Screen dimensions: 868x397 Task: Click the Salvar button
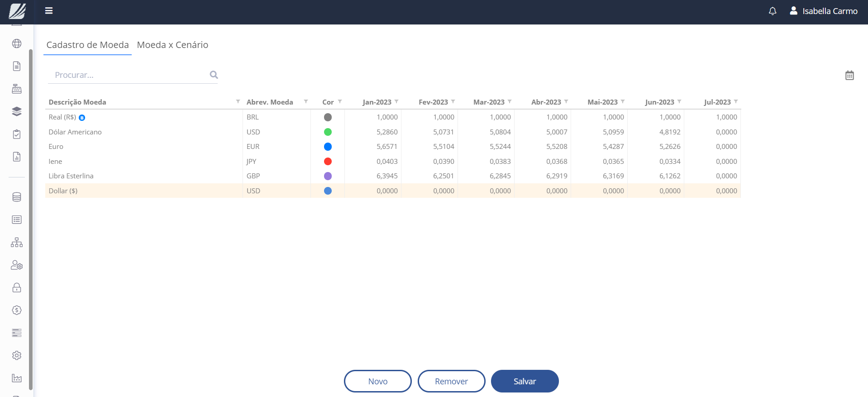click(525, 381)
